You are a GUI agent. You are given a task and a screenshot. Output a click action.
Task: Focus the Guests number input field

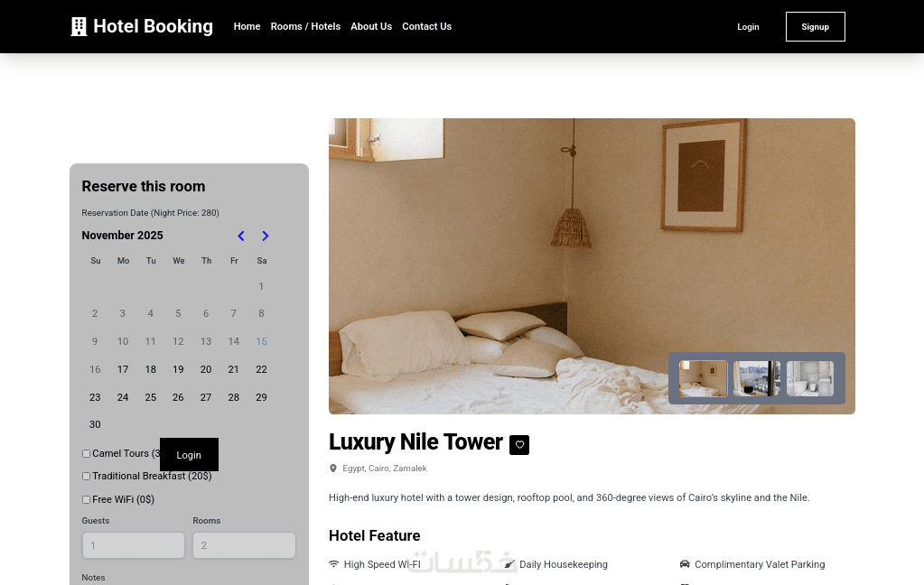pos(133,545)
